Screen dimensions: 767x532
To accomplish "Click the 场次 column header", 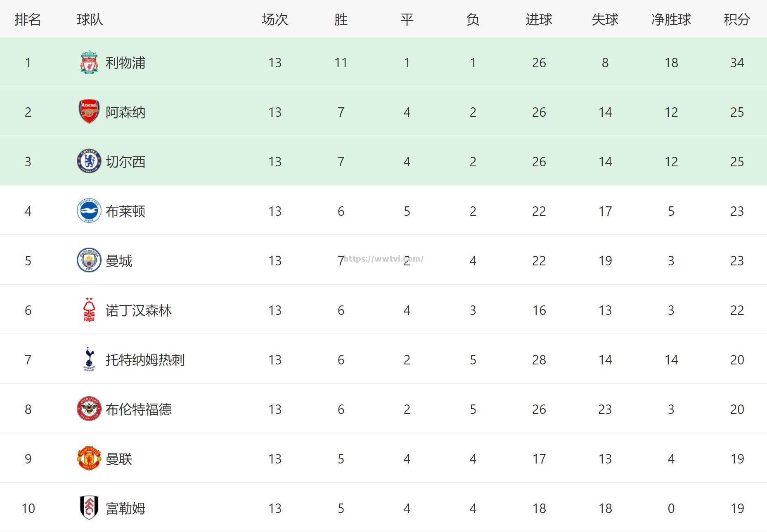I will click(275, 19).
